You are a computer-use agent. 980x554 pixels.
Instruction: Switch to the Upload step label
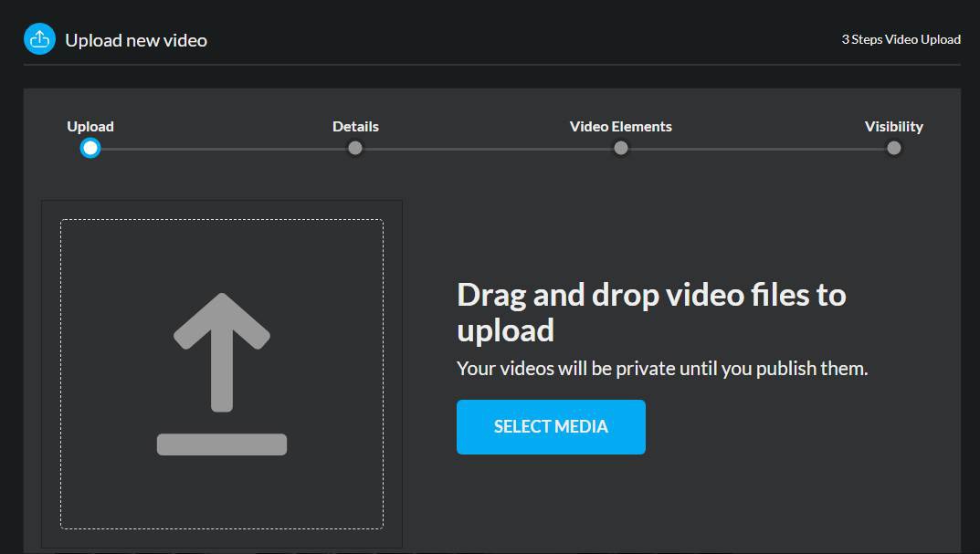(x=90, y=127)
